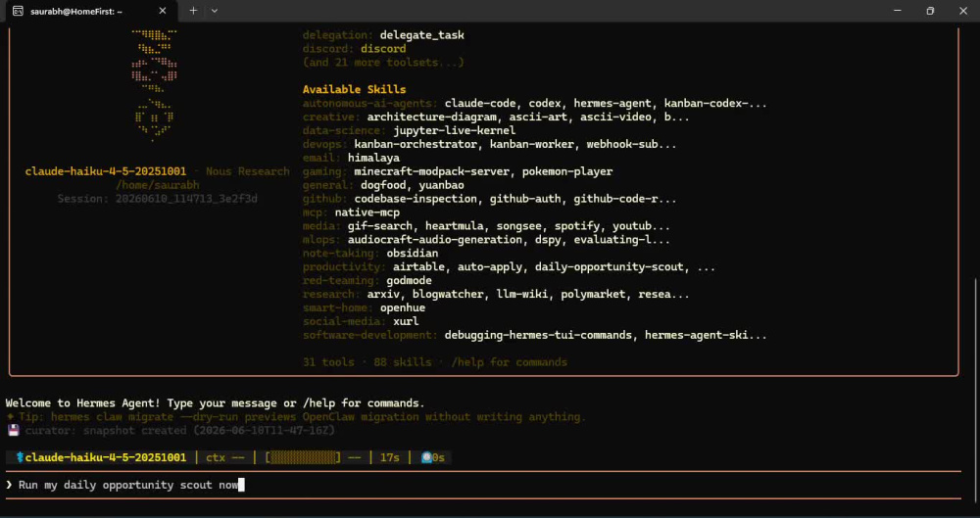Click the 'jupyter-live-kernel' skill
This screenshot has height=518, width=980.
click(455, 130)
